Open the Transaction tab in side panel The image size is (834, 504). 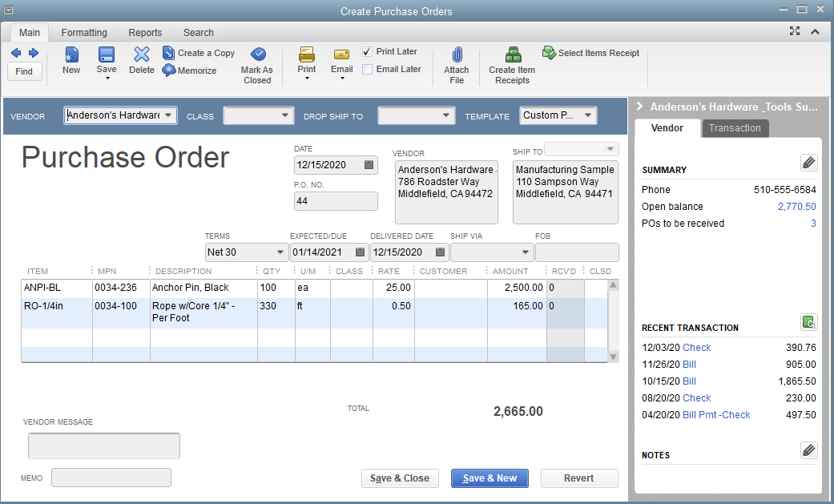tap(735, 128)
